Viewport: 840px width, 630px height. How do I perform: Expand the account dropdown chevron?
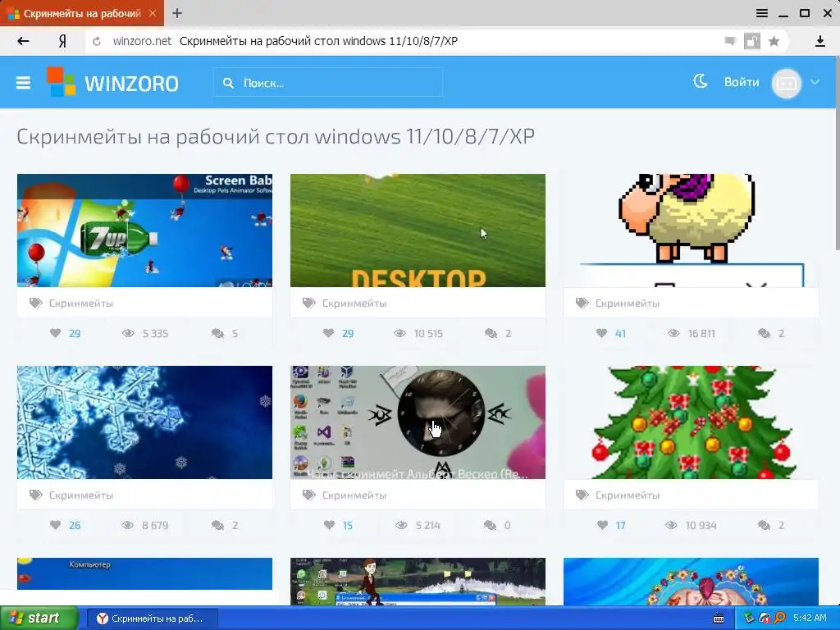point(815,82)
